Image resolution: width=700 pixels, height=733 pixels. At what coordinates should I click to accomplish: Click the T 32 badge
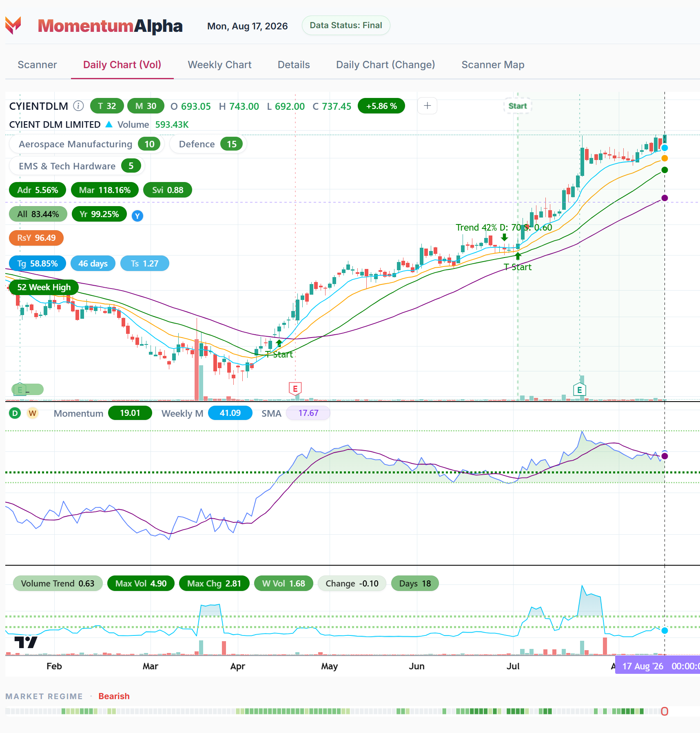click(107, 106)
